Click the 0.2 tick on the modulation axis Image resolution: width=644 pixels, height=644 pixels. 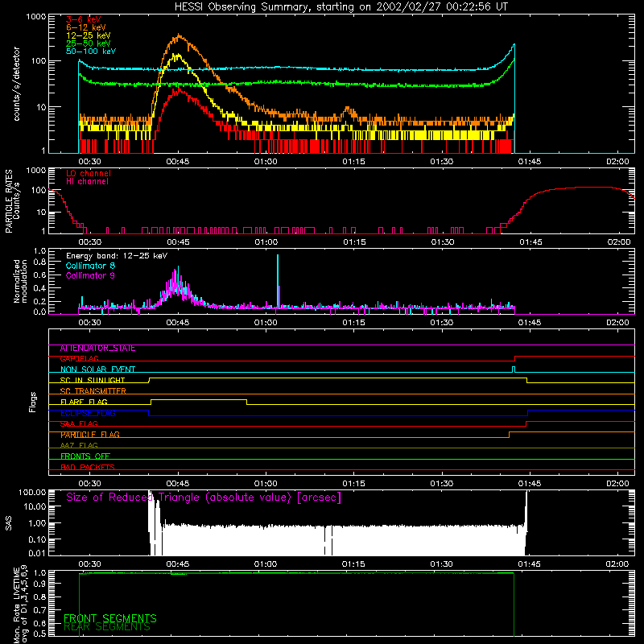pos(39,301)
